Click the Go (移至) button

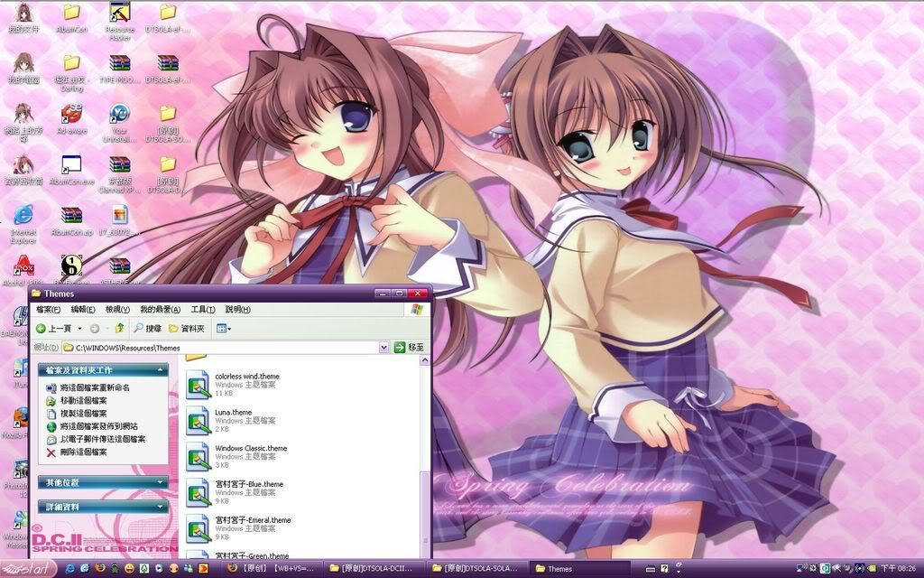(x=409, y=348)
